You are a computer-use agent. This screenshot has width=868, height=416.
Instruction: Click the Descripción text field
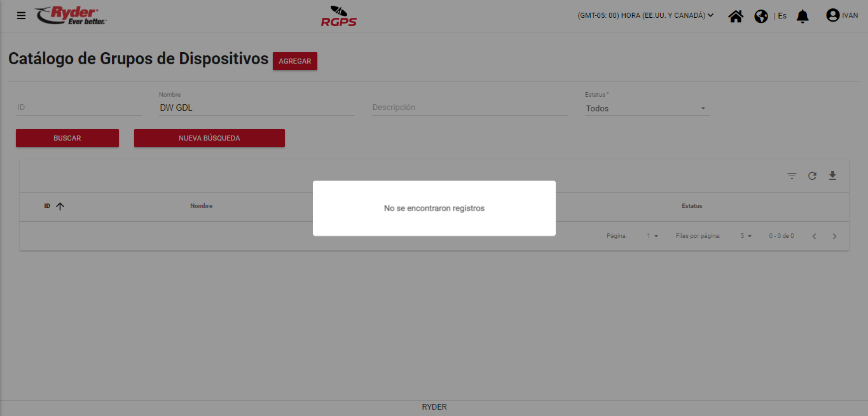click(x=469, y=107)
